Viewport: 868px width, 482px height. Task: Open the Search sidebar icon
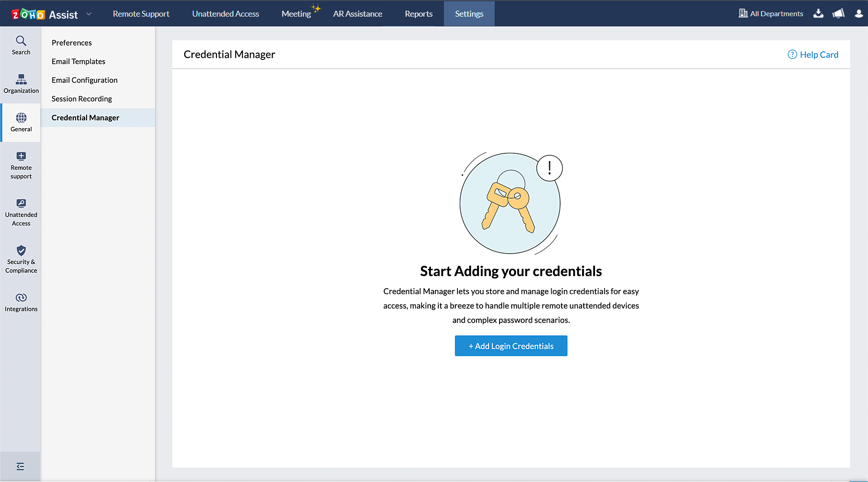coord(21,45)
